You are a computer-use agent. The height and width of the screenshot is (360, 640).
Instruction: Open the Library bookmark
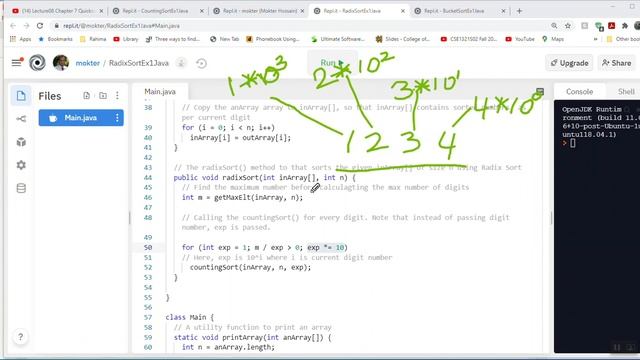pos(126,39)
